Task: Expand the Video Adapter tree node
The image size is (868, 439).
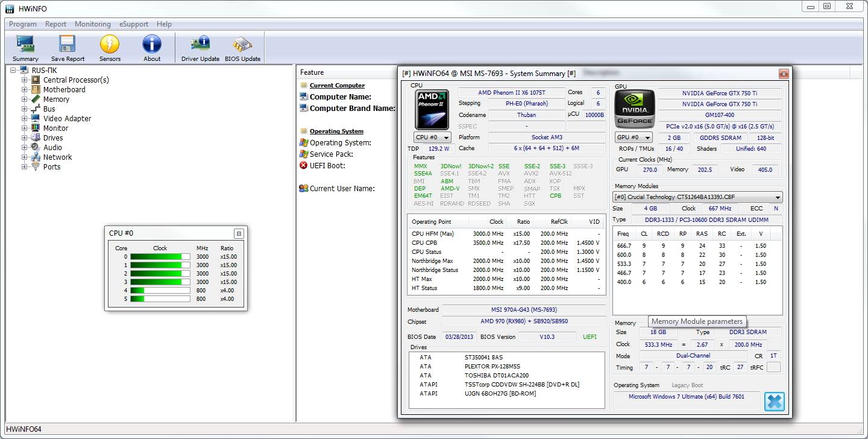Action: coord(25,119)
